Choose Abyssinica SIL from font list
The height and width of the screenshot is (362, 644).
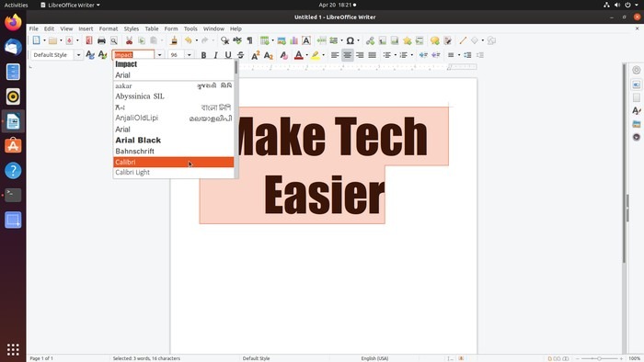[173, 96]
